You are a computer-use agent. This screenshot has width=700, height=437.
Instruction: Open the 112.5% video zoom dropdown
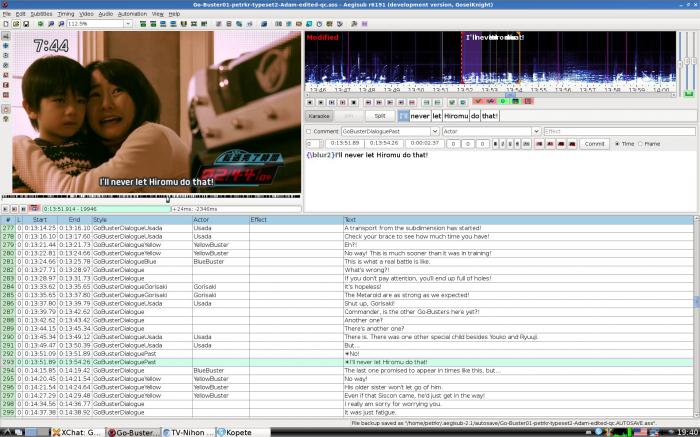click(128, 24)
